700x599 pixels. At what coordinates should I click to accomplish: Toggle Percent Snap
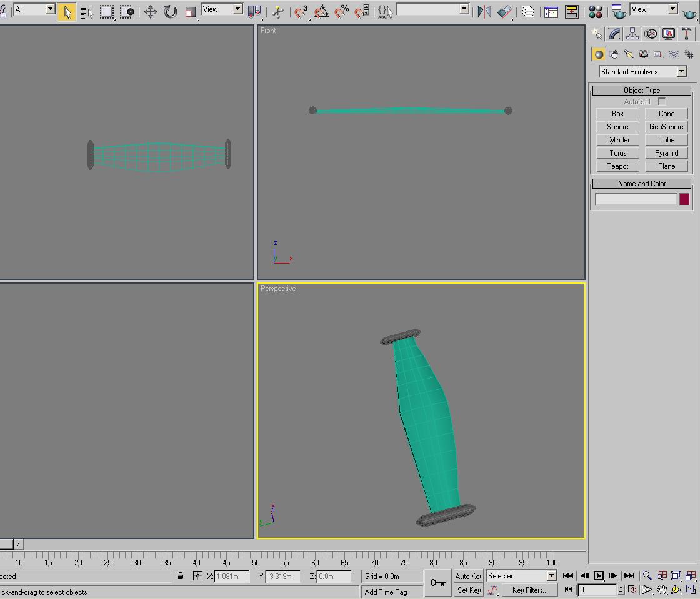tap(342, 12)
